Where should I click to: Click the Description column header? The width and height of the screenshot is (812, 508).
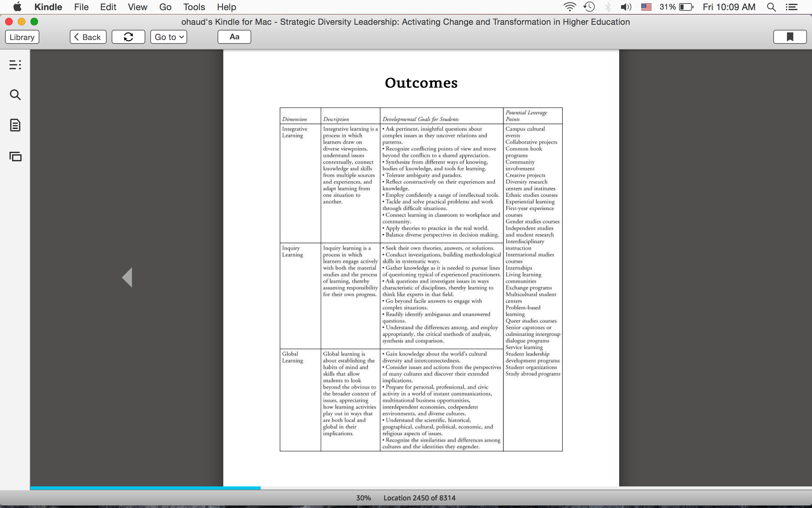pyautogui.click(x=336, y=119)
